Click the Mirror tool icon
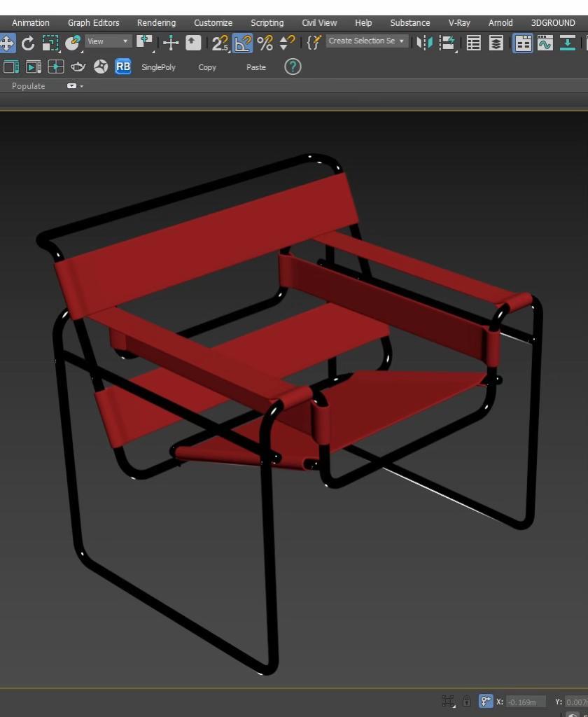588x717 pixels. pos(424,43)
